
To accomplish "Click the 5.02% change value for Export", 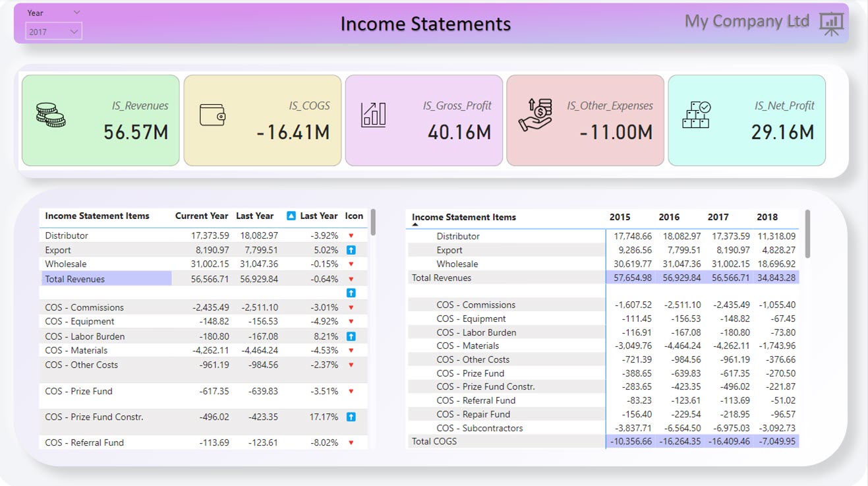I will (326, 250).
